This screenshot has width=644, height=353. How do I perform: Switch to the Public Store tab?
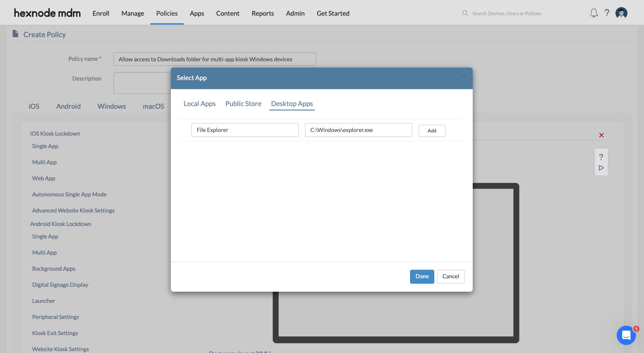click(243, 104)
